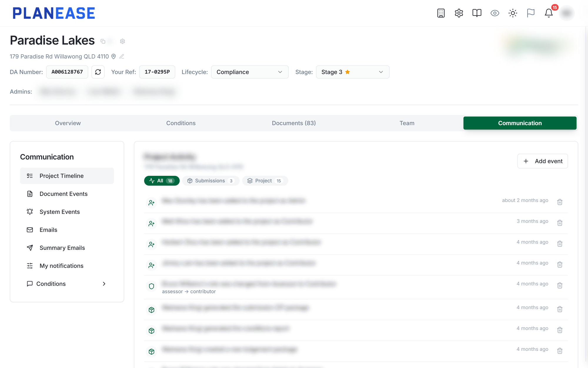Select Project Timeline in Communication sidebar

(x=67, y=176)
